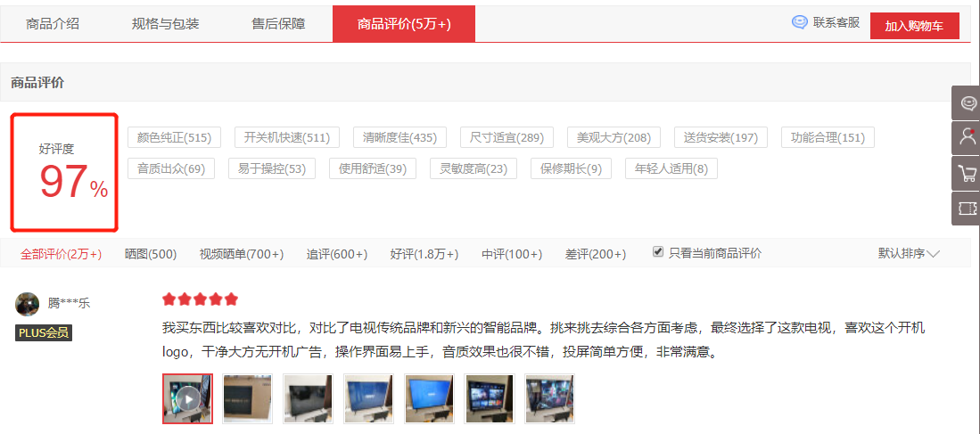
Task: Select the 音质出众(69) tag
Action: coord(171,168)
